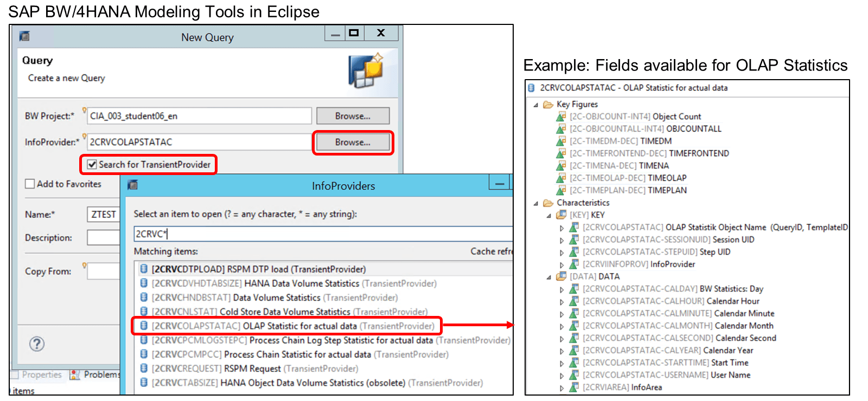868x401 pixels.
Task: Collapse the KEY group node
Action: [x=549, y=215]
